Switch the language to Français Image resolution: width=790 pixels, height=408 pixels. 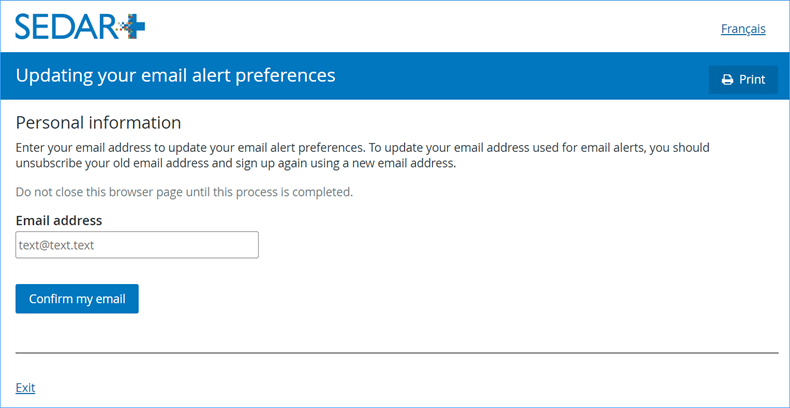pyautogui.click(x=743, y=29)
